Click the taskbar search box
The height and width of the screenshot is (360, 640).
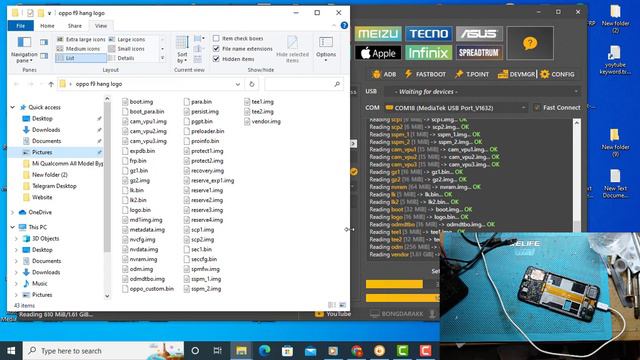click(x=104, y=351)
